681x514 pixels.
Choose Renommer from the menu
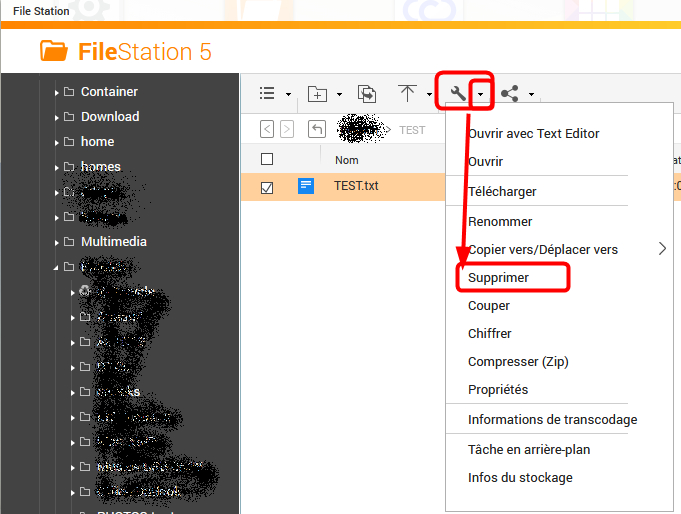[x=500, y=222]
